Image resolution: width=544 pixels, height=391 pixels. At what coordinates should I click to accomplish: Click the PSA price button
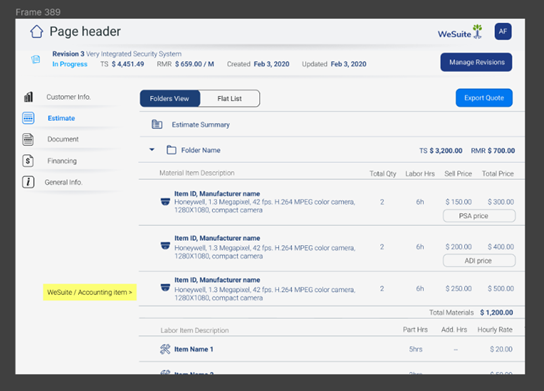479,216
